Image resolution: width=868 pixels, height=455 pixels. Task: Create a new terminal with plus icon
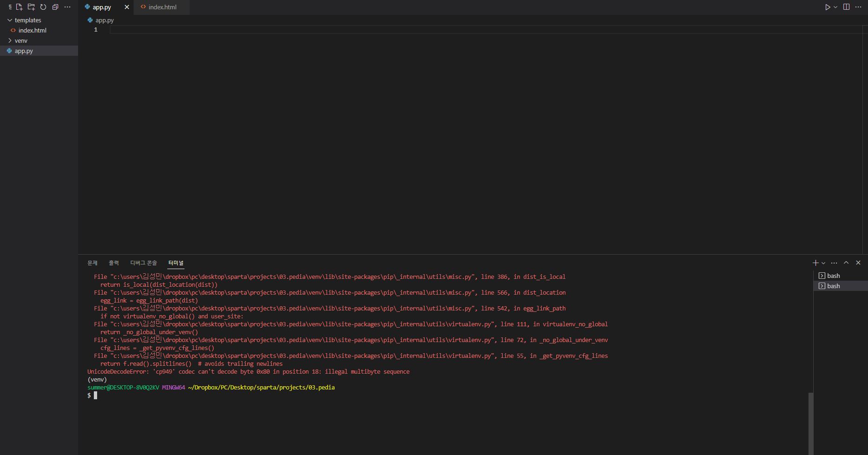pos(815,263)
